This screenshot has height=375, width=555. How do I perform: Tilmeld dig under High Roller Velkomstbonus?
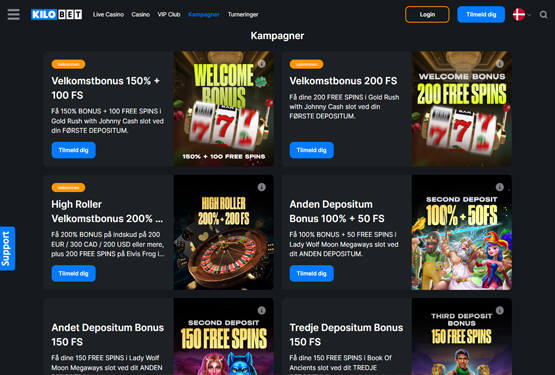point(74,273)
